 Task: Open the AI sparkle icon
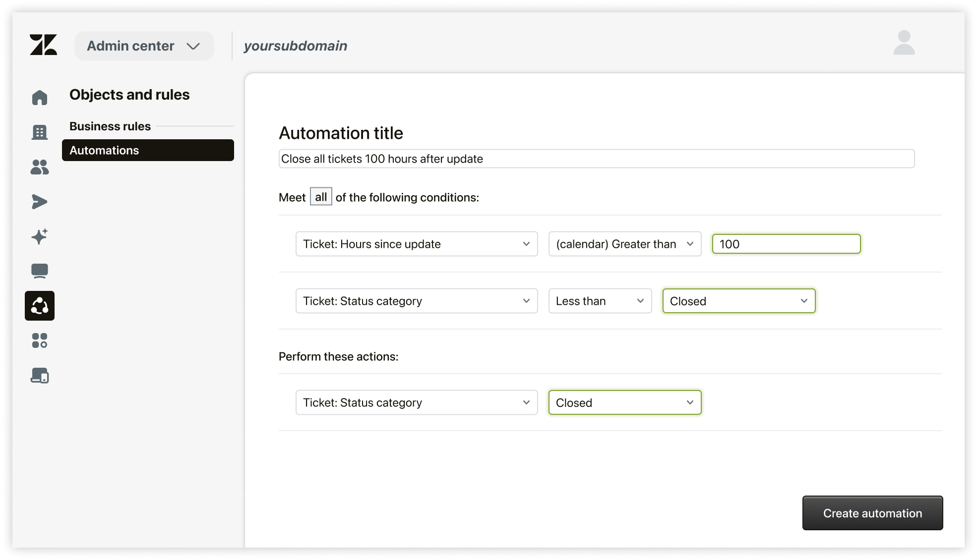point(40,236)
